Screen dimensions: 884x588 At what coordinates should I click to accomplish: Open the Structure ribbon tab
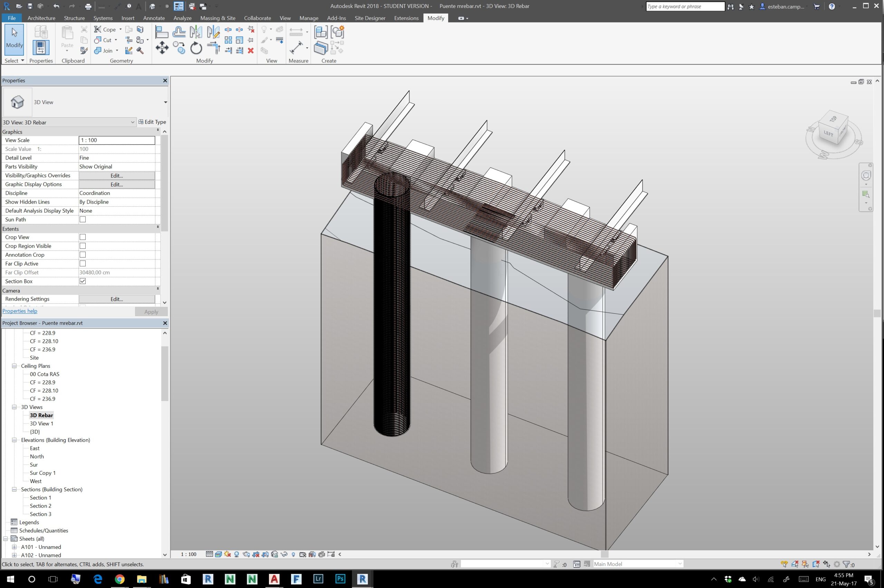pos(74,18)
